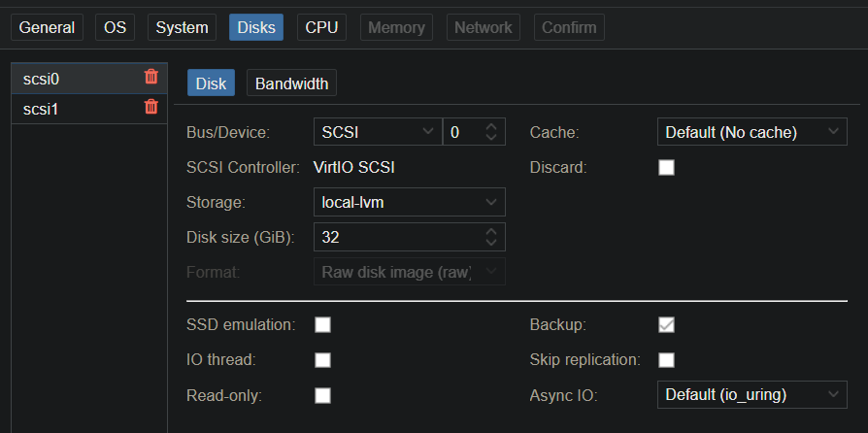Uncheck the Backup checkbox

(x=666, y=324)
